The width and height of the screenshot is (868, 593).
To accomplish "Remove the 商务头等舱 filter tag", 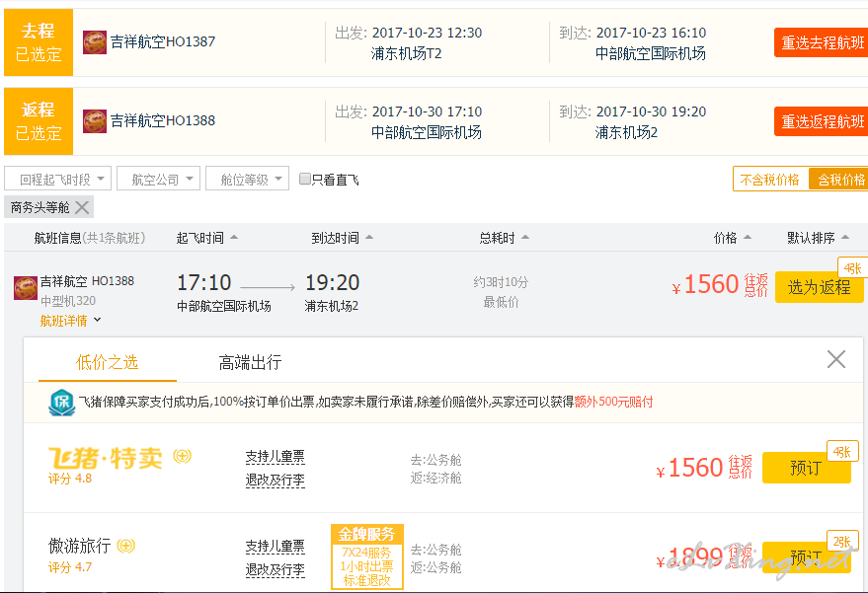I will point(82,207).
